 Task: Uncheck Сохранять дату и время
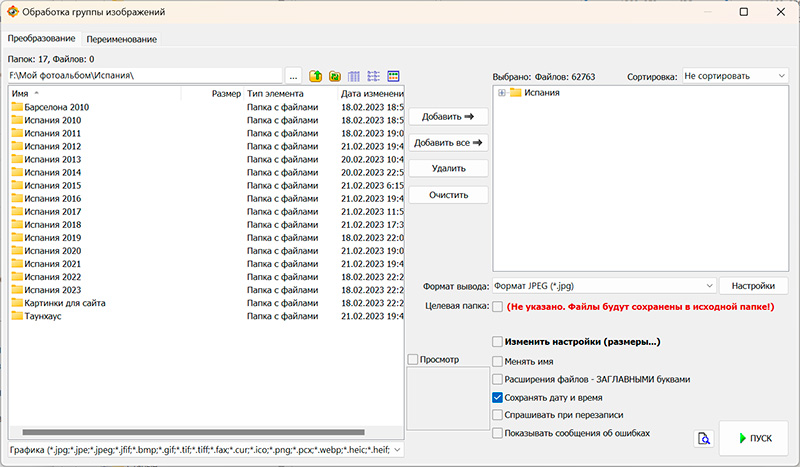[498, 397]
